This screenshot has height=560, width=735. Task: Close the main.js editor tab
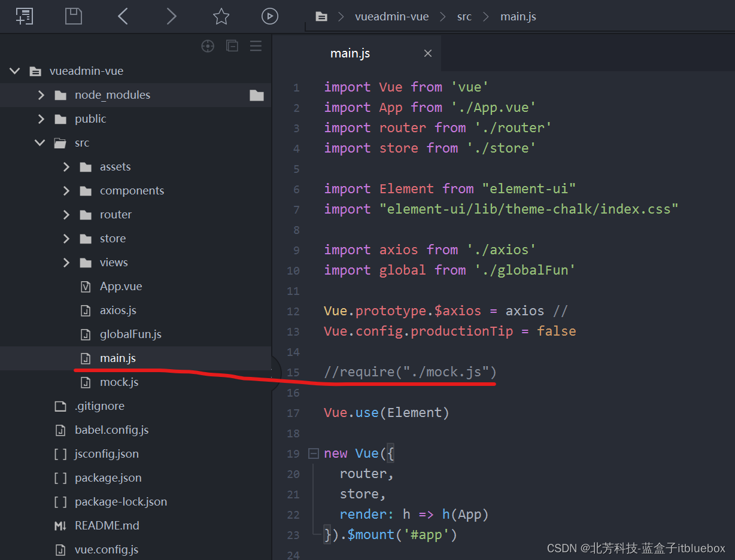tap(428, 53)
